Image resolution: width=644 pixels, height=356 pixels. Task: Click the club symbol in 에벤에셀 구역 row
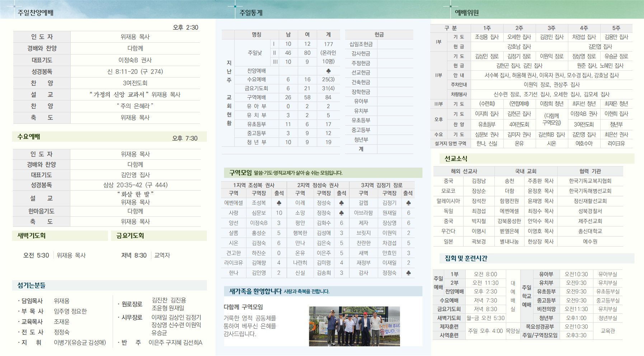tap(279, 203)
